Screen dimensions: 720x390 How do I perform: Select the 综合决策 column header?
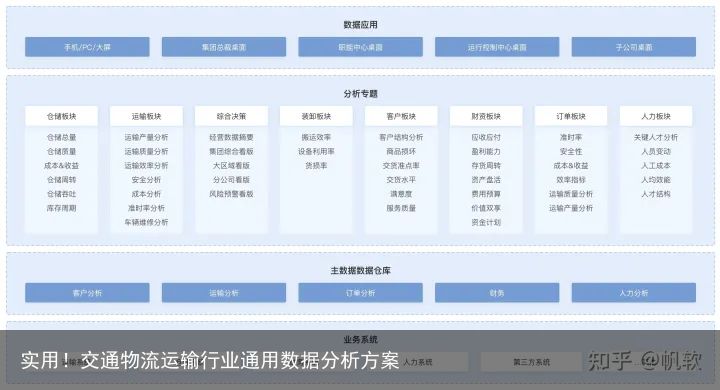[x=231, y=116]
